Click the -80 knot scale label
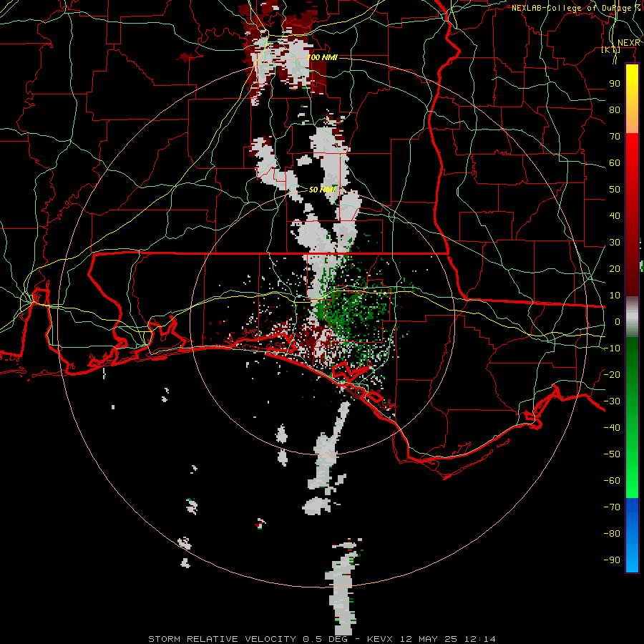 coord(612,534)
